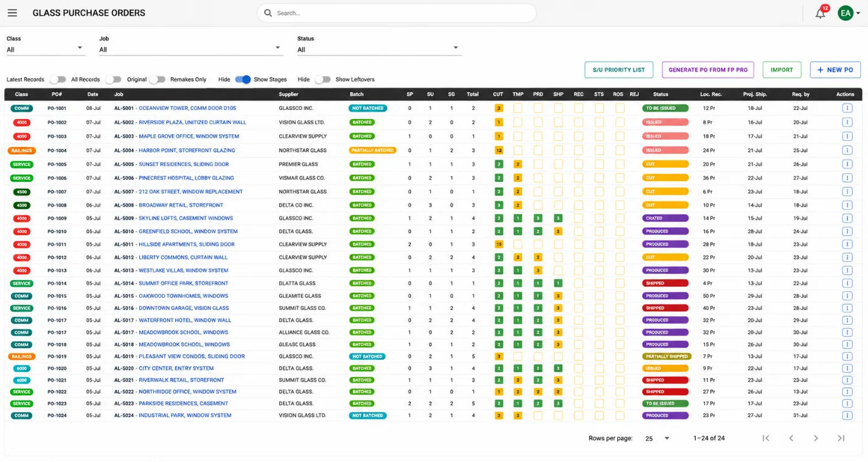The width and height of the screenshot is (868, 462).
Task: Sort by the Batch column header
Action: point(356,94)
